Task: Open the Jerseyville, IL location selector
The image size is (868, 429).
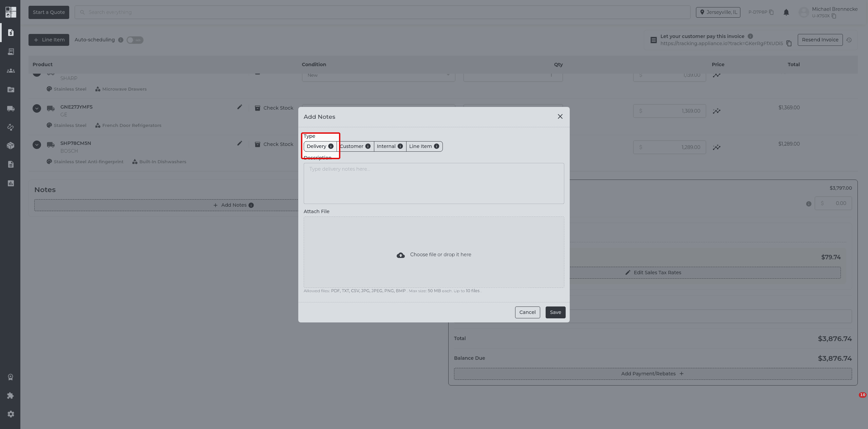Action: pos(718,12)
